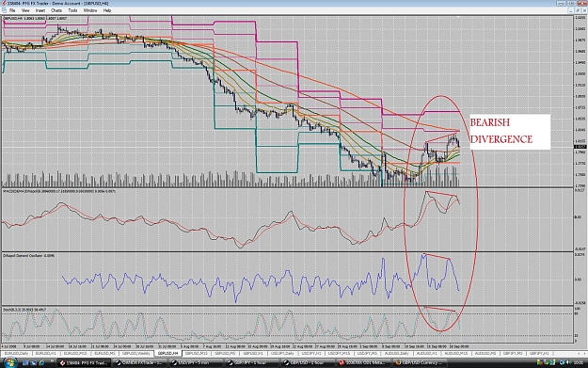Image resolution: width=588 pixels, height=368 pixels.
Task: Click the Stochastic indicator label
Action: (x=24, y=310)
